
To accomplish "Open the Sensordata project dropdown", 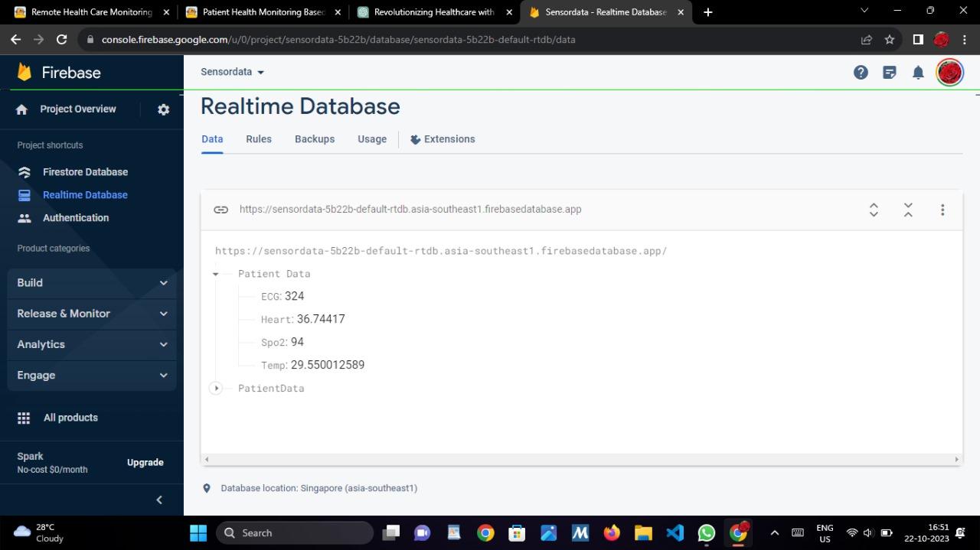I will pyautogui.click(x=232, y=72).
